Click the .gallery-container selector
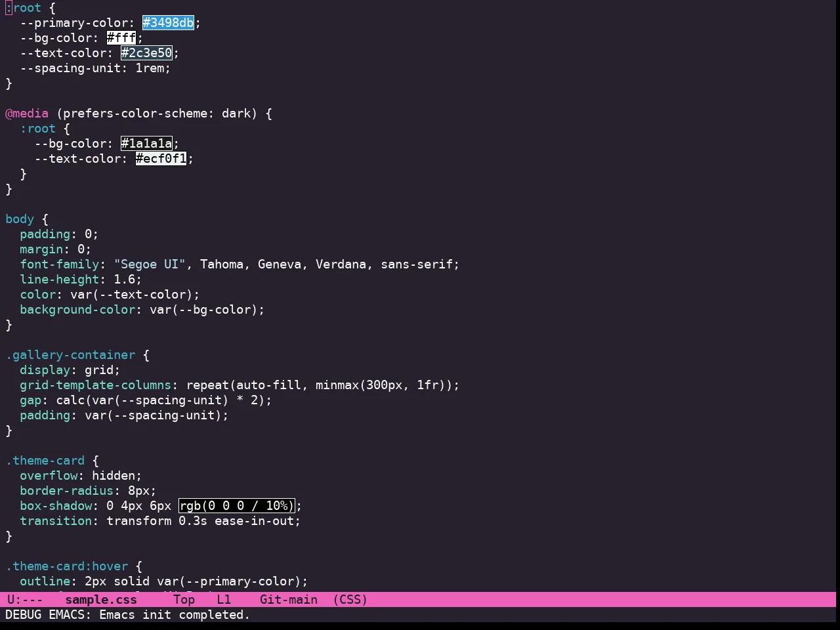 tap(70, 355)
